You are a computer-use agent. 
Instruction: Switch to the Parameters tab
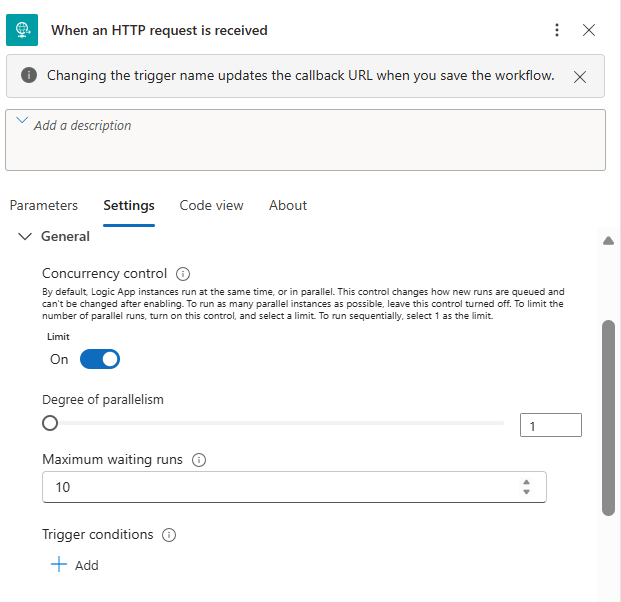pyautogui.click(x=44, y=205)
